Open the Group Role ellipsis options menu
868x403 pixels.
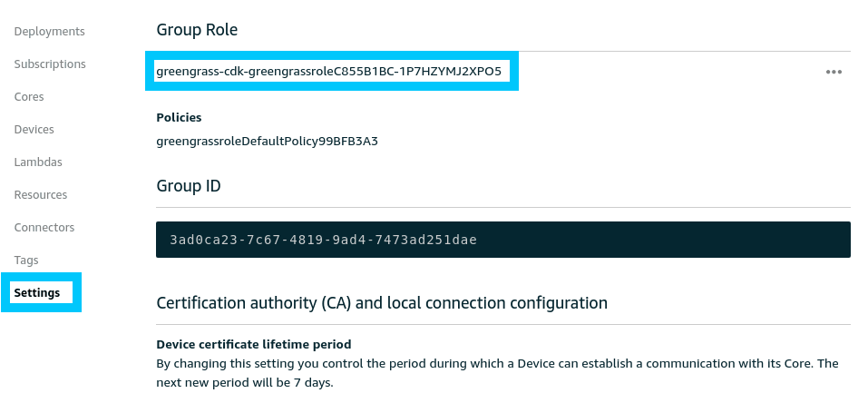pos(834,73)
